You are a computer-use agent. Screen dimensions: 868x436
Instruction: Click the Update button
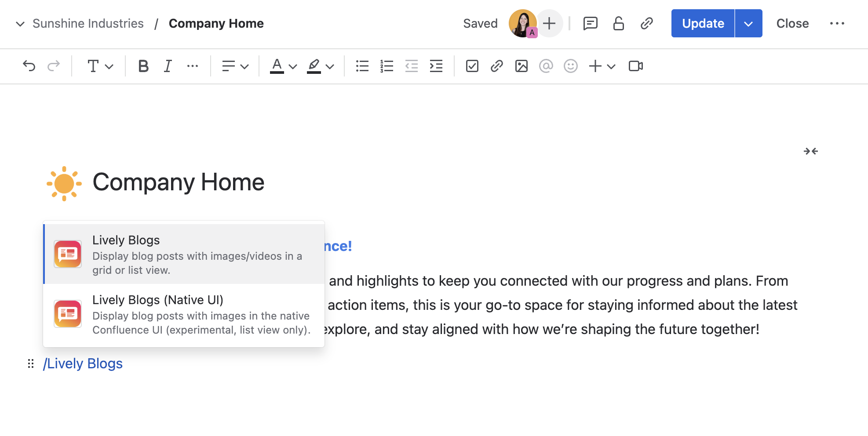click(x=702, y=23)
